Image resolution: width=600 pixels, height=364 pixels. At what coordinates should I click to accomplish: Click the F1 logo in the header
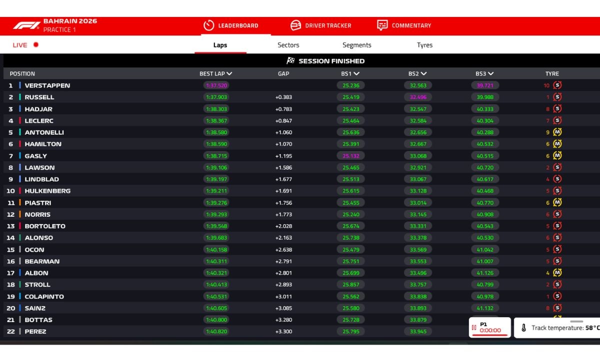[26, 25]
